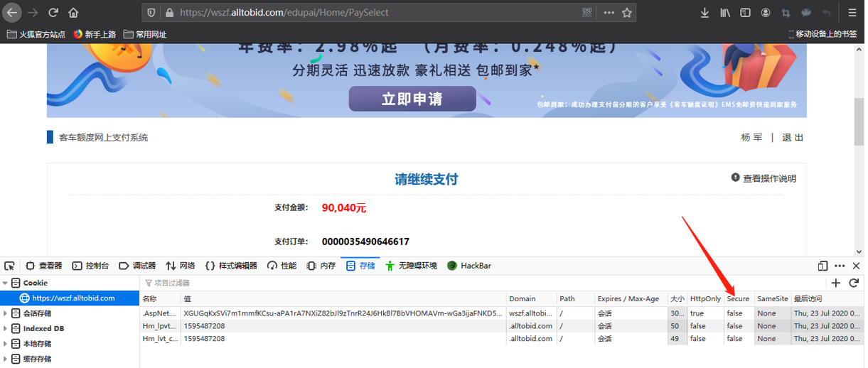The image size is (868, 368).
Task: Open the 网络 network tab
Action: click(181, 266)
